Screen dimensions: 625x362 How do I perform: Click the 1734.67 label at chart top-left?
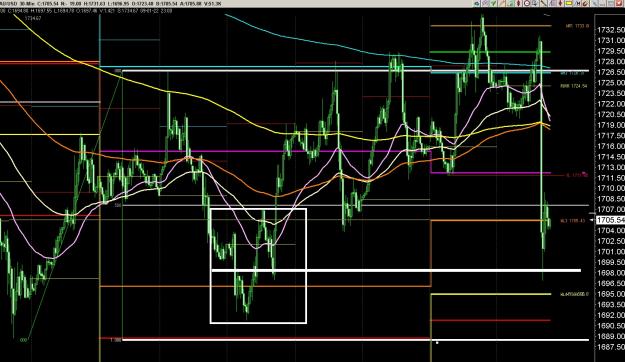(33, 18)
